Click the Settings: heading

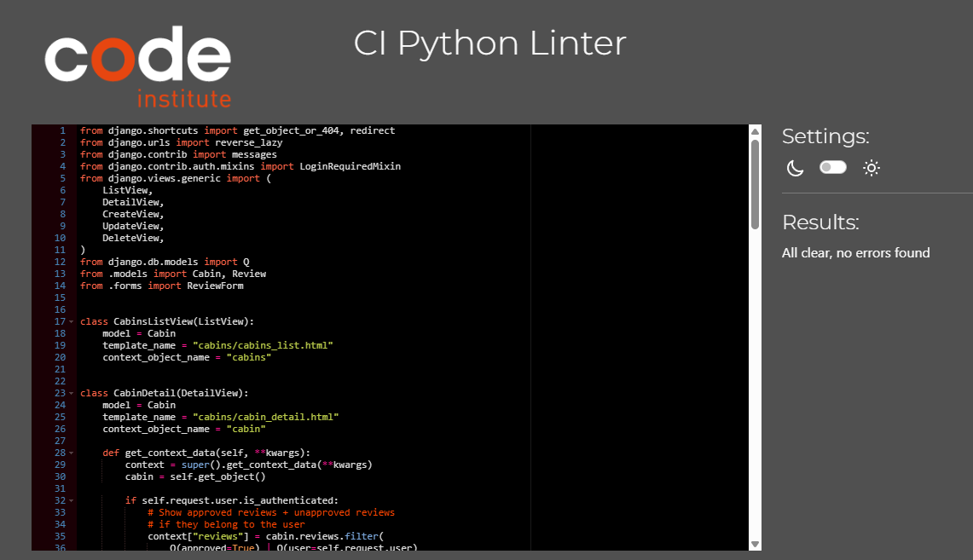click(825, 136)
